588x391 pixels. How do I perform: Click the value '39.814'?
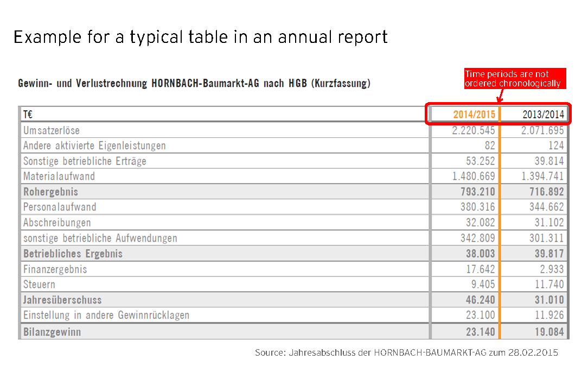tap(549, 161)
